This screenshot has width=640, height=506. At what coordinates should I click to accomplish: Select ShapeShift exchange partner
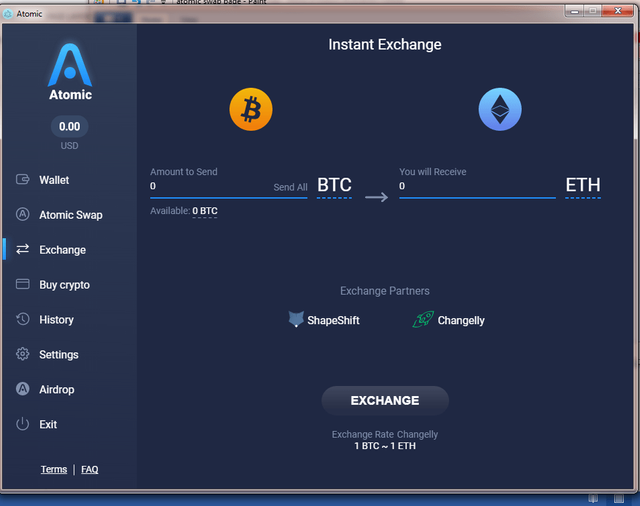(x=324, y=320)
